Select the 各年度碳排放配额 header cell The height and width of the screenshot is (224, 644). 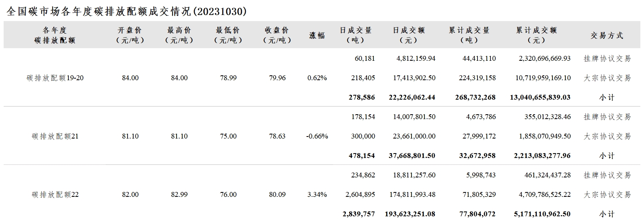tap(55, 35)
